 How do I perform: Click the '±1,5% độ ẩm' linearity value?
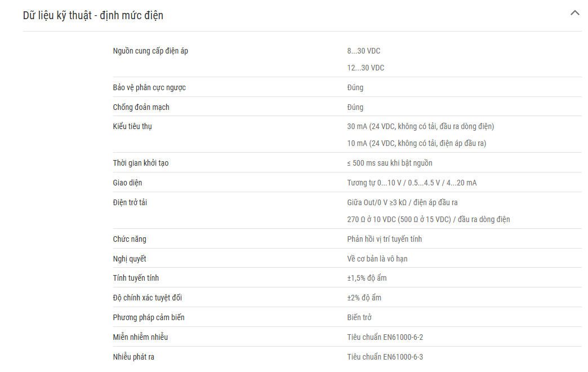(367, 278)
